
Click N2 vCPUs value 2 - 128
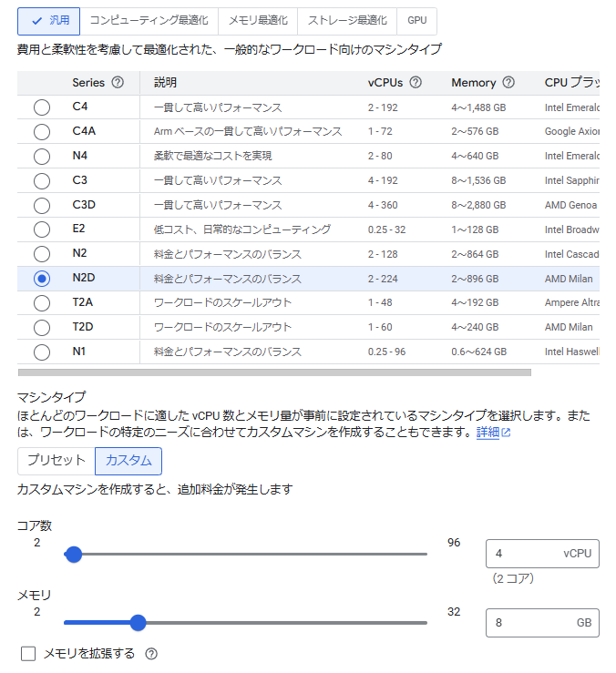383,254
